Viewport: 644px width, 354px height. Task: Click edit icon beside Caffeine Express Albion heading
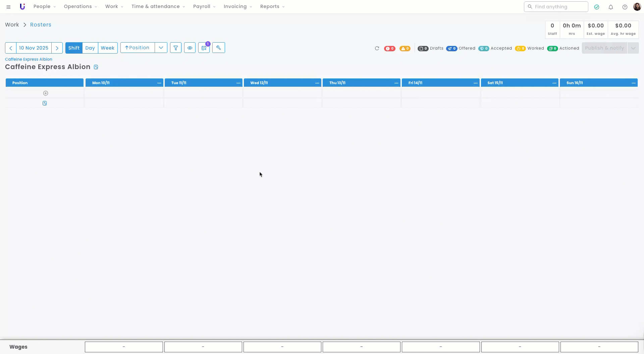[96, 67]
